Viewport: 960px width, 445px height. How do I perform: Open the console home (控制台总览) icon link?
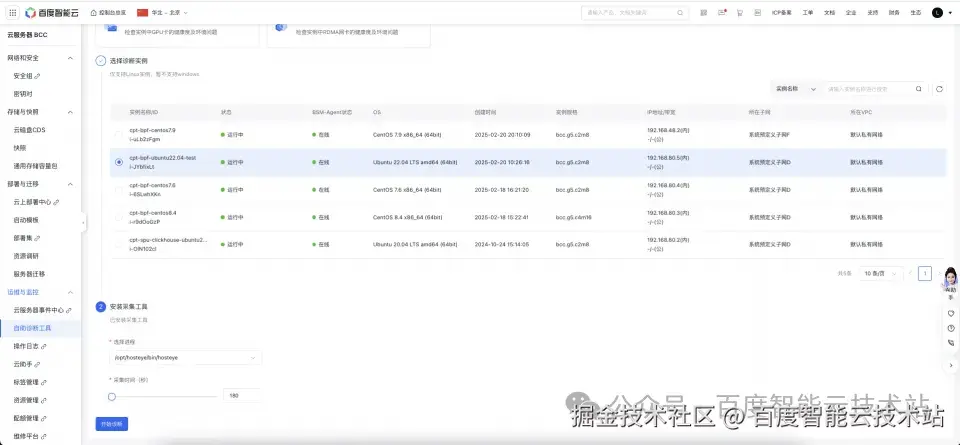(108, 12)
